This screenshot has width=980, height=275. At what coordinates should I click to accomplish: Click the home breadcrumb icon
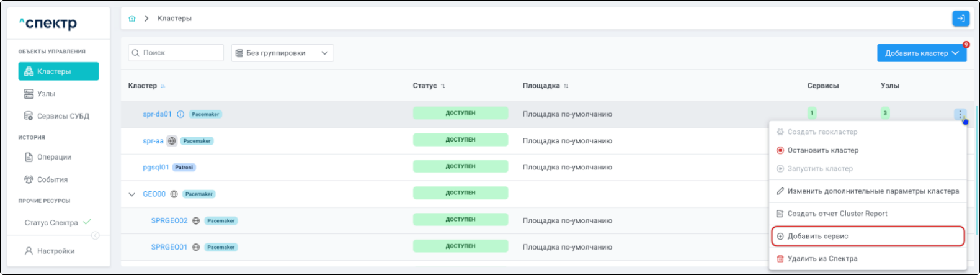click(x=132, y=19)
